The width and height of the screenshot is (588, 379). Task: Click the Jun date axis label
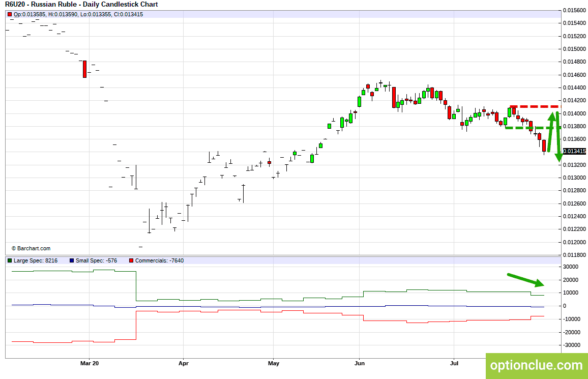coord(359,363)
